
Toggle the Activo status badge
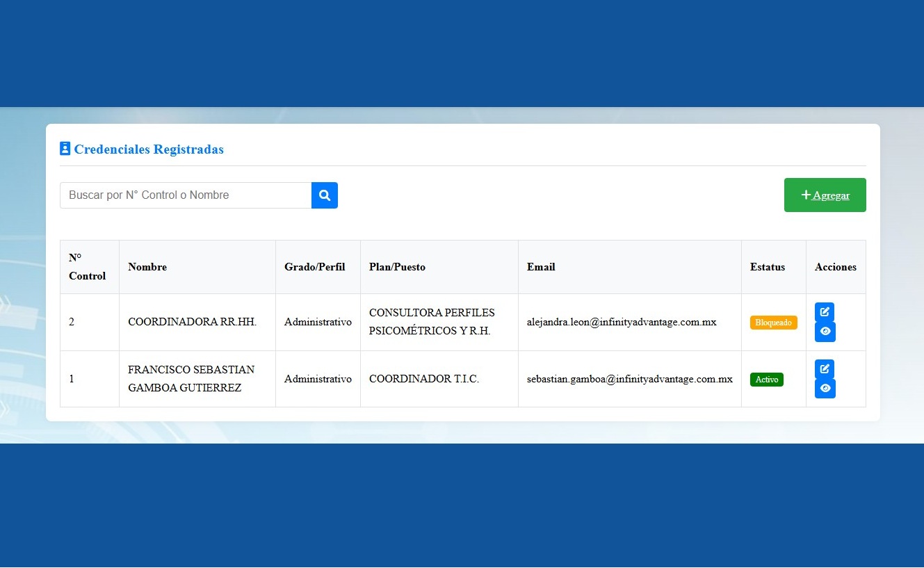[x=767, y=380]
